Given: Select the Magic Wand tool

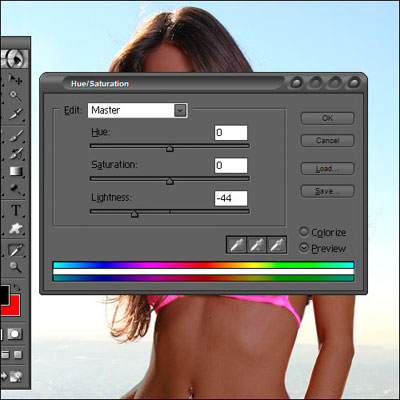Looking at the screenshot, I should point(15,96).
